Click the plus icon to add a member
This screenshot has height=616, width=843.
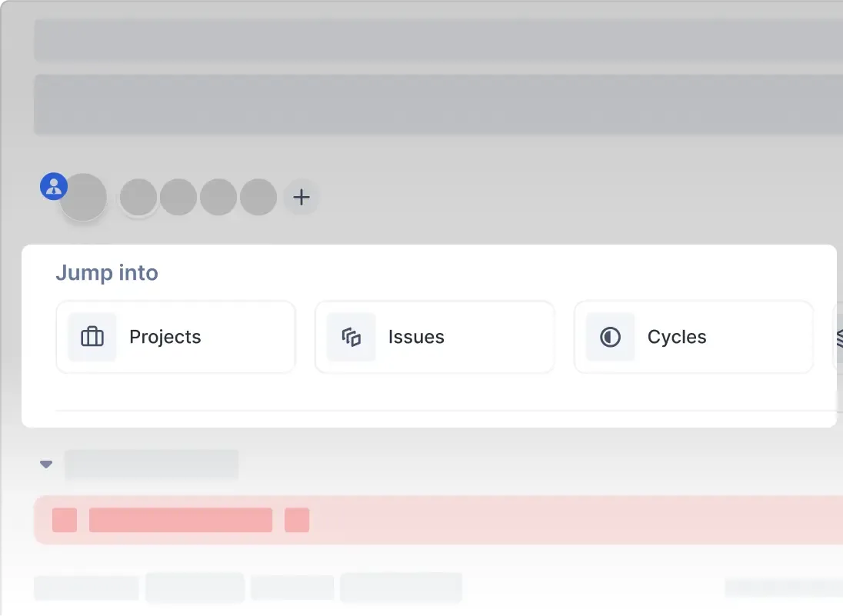pyautogui.click(x=301, y=197)
